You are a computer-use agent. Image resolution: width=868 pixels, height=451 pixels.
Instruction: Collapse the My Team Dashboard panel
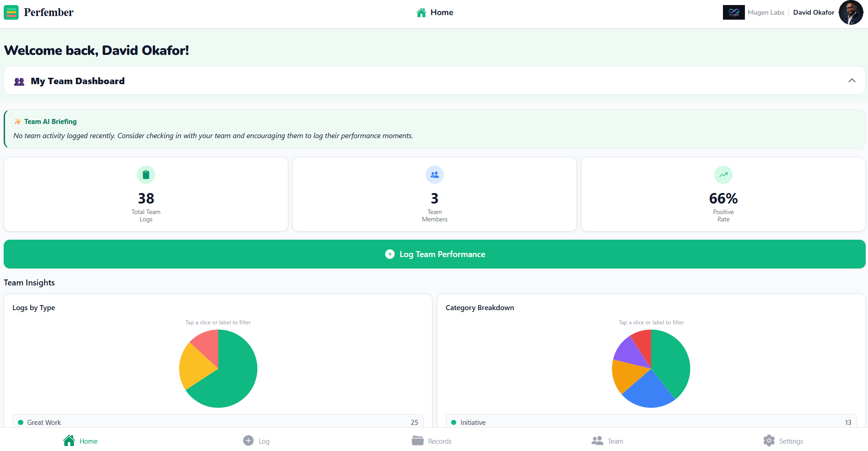[852, 80]
